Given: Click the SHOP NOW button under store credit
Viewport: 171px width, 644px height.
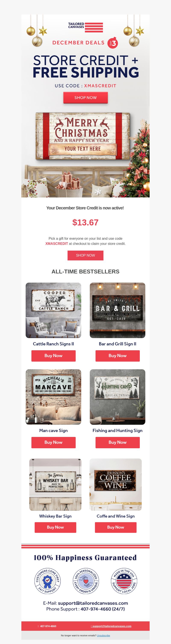Looking at the screenshot, I should point(85,255).
